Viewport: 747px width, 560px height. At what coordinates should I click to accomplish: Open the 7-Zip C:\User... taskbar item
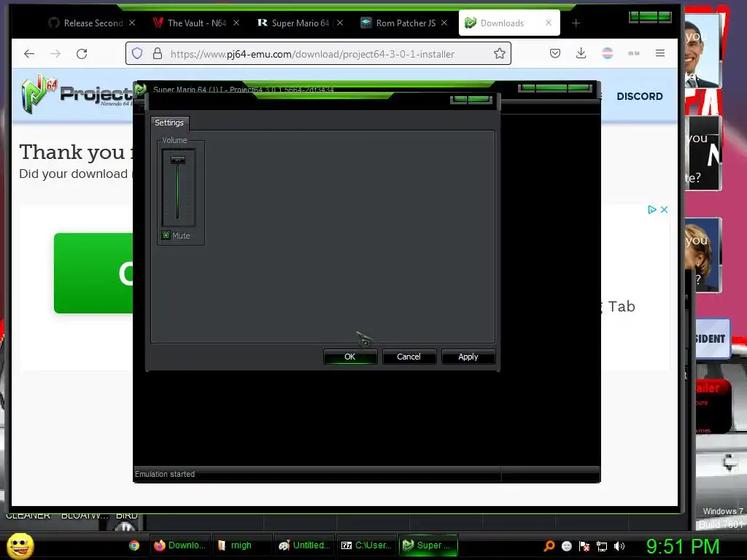(367, 545)
